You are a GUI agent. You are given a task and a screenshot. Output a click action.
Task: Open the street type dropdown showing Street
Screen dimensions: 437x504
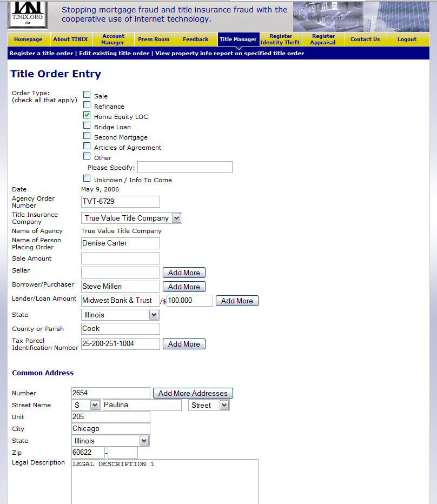(209, 405)
